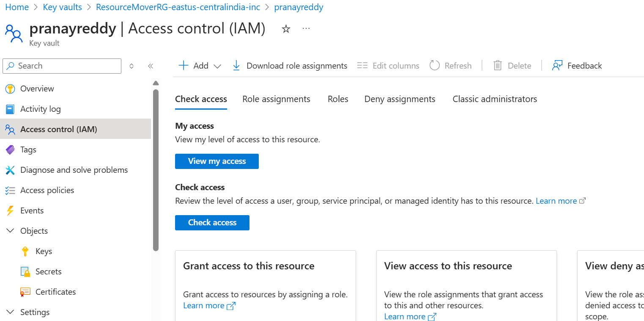The width and height of the screenshot is (644, 321).
Task: Open the Roles tab
Action: pos(338,99)
